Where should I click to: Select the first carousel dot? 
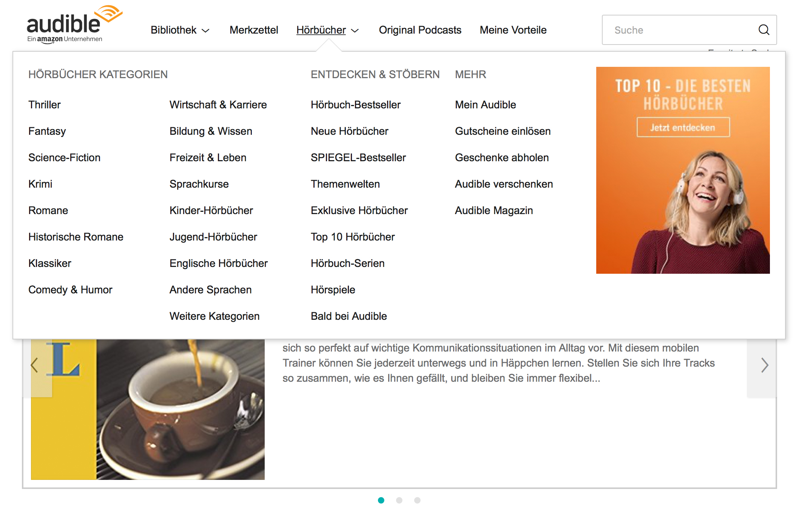click(381, 500)
